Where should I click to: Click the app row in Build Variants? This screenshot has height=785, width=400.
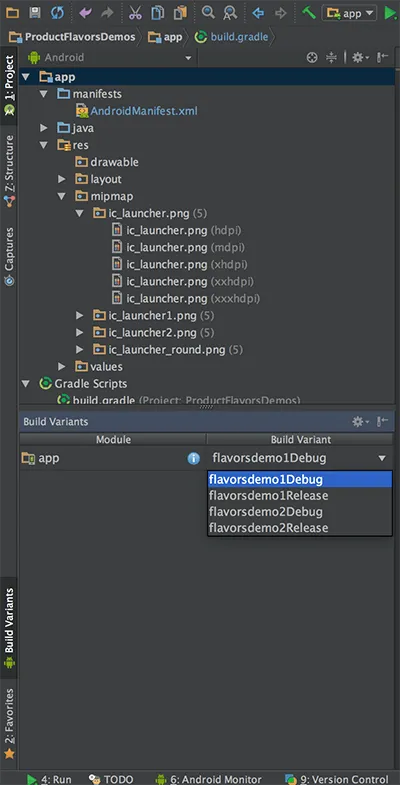click(113, 458)
